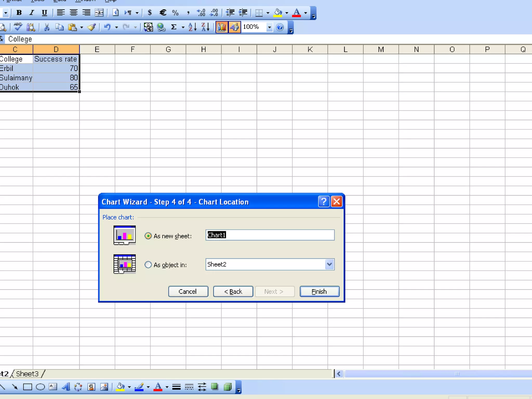Switch to the Sheet3 tab
The width and height of the screenshot is (532, 399).
click(27, 374)
